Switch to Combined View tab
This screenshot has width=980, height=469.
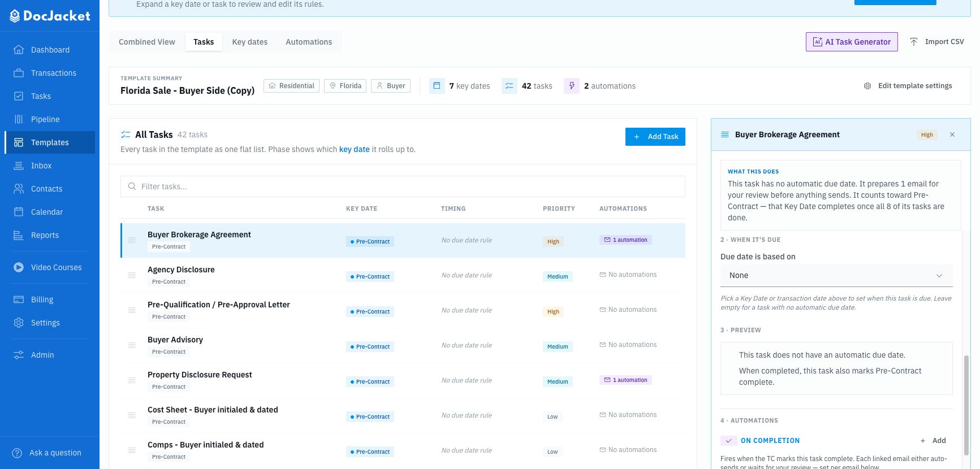(x=147, y=42)
